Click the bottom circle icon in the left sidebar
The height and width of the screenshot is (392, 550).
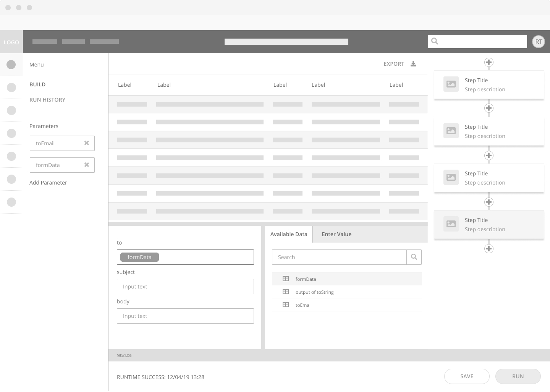pos(11,202)
